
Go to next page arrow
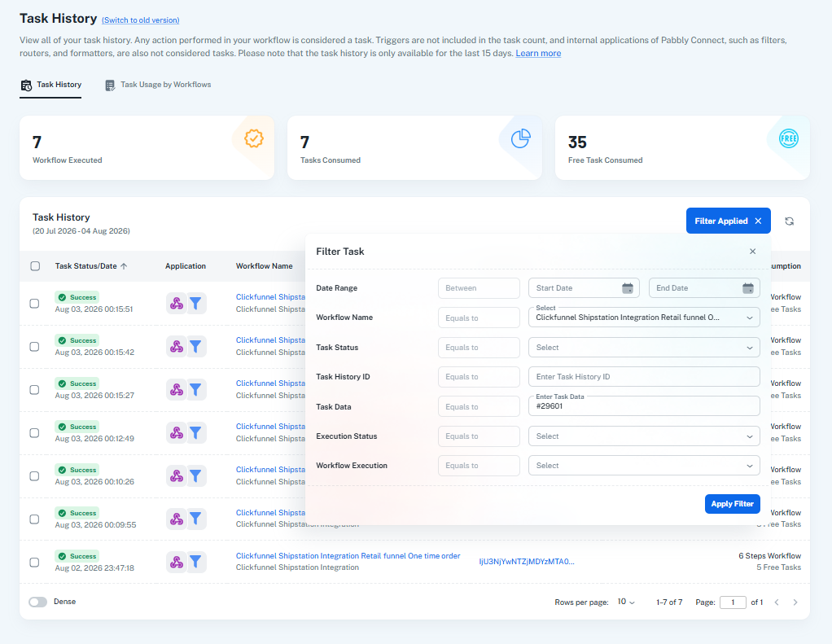point(795,602)
